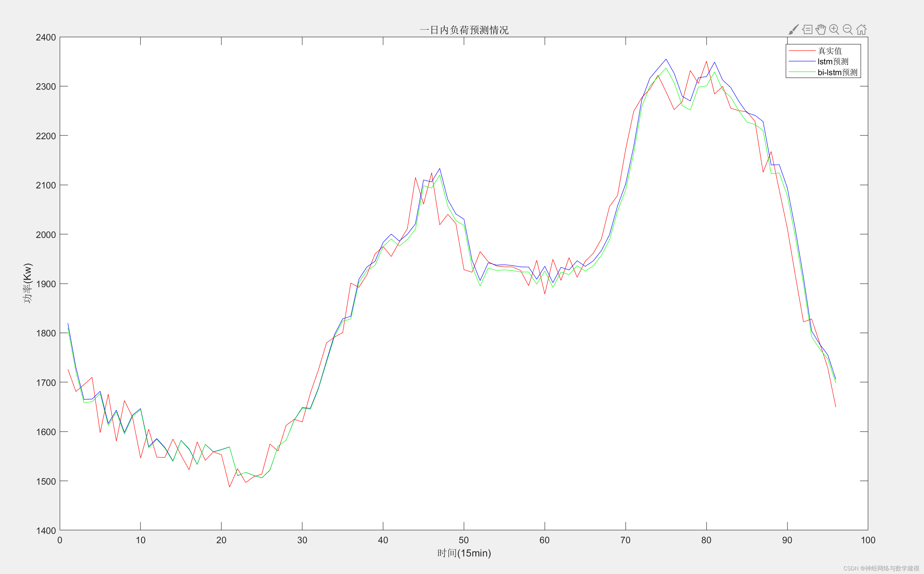Activate the zoom in magnifier
The image size is (924, 574).
coord(834,30)
